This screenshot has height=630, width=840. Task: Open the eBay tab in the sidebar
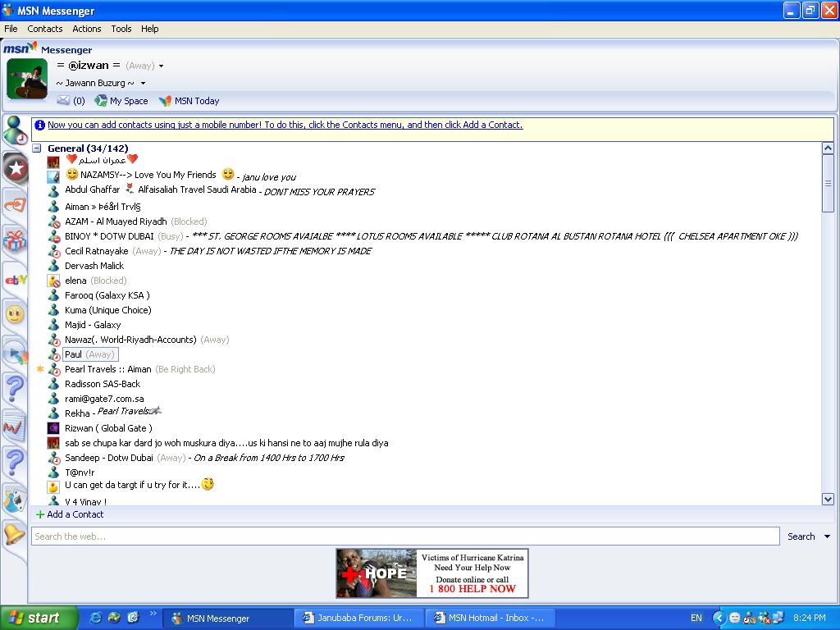pos(15,279)
